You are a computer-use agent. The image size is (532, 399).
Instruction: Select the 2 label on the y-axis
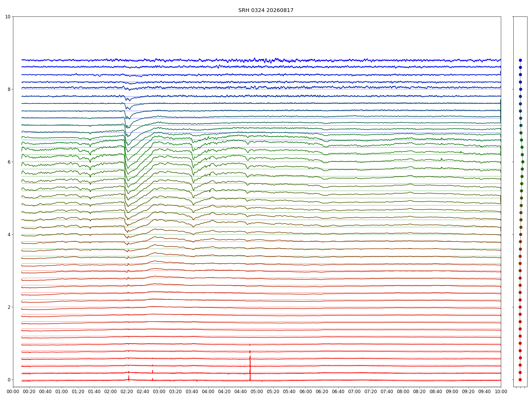(9, 307)
